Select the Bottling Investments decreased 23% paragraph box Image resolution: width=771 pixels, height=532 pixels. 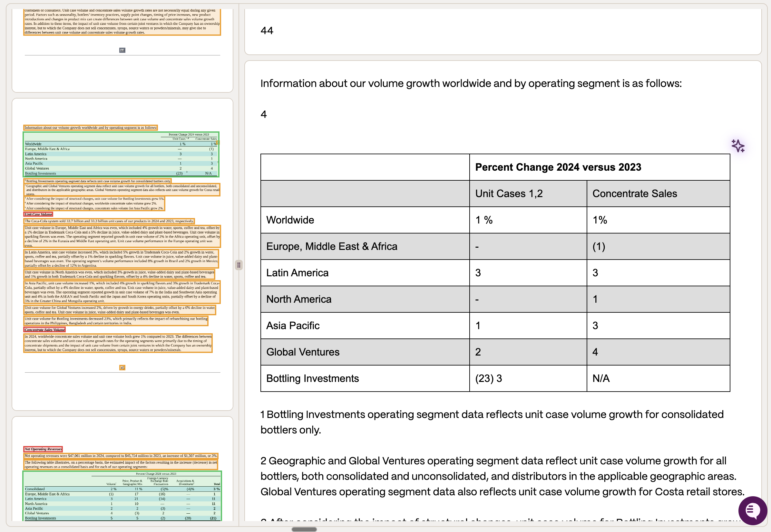[116, 321]
